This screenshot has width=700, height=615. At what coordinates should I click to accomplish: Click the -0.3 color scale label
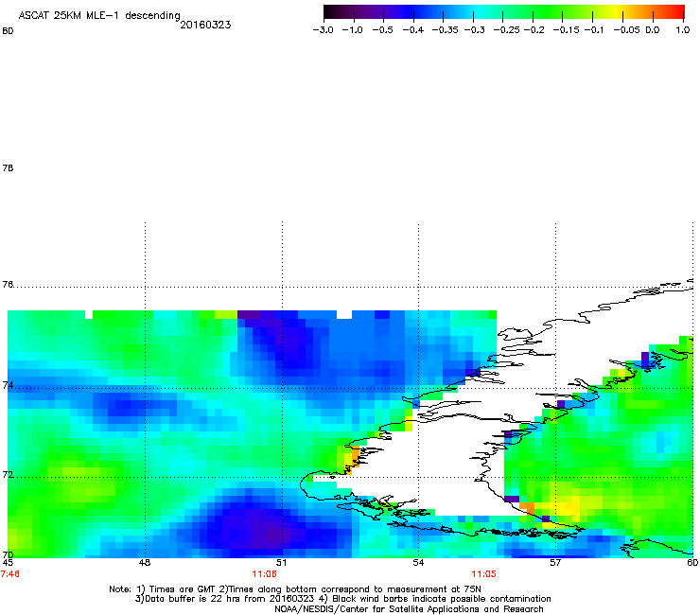tap(474, 30)
